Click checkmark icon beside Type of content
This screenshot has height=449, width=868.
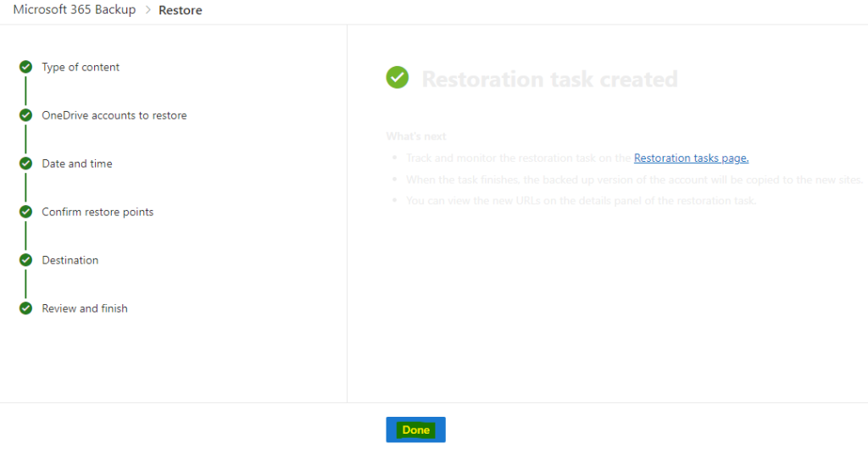point(25,67)
